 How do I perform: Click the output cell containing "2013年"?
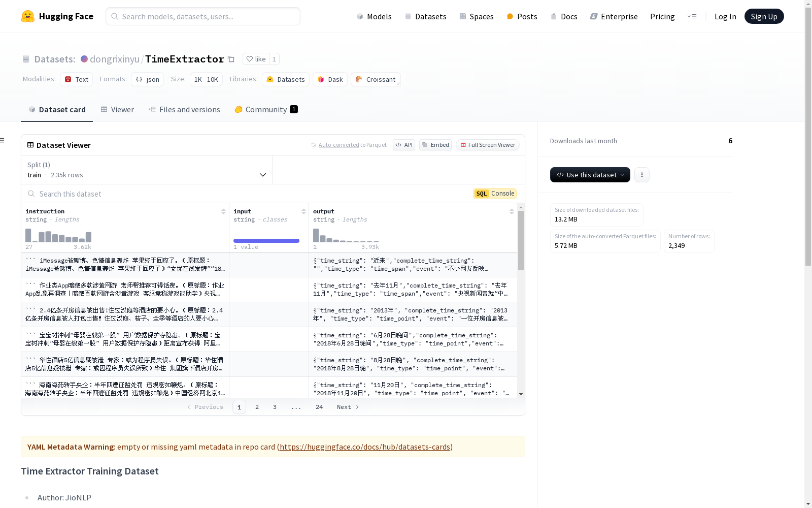(x=413, y=314)
